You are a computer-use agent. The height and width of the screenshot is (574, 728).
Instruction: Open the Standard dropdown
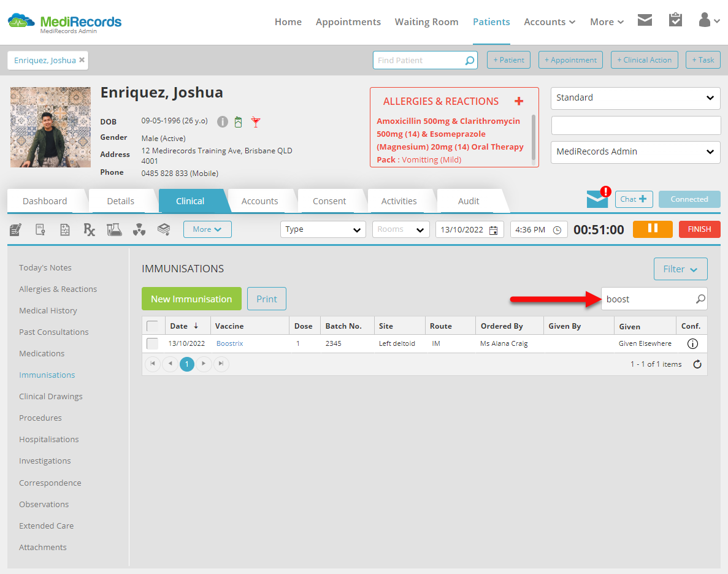pyautogui.click(x=635, y=98)
